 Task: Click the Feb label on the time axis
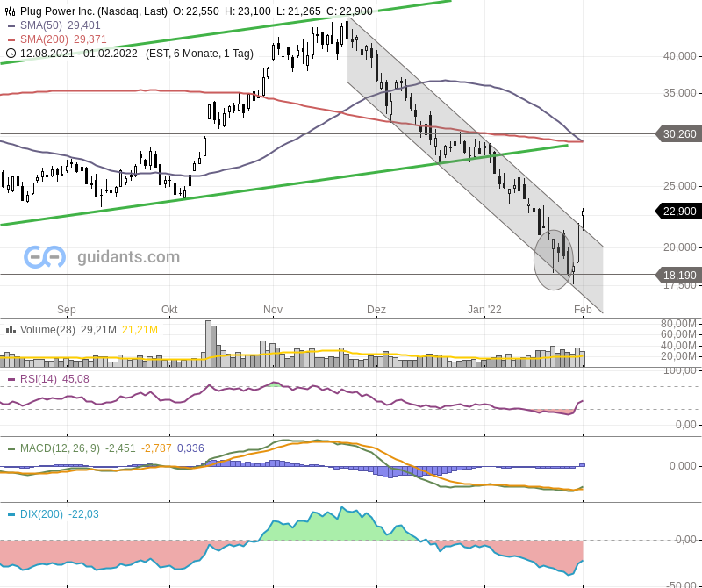[x=583, y=310]
